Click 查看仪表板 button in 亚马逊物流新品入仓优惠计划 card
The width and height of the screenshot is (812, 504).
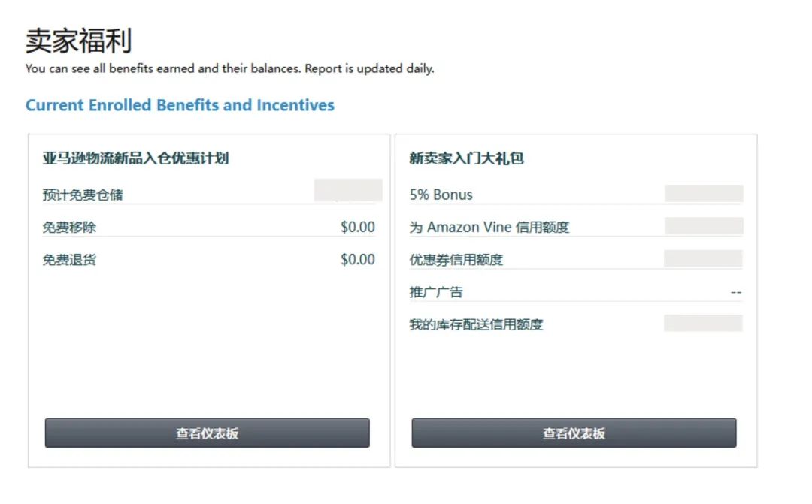207,433
